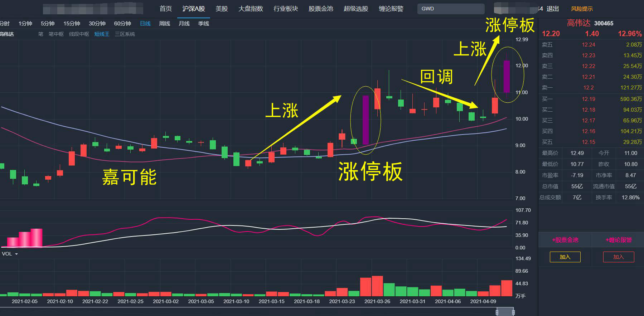Select the 日线 daily chart tab
The image size is (644, 316).
pyautogui.click(x=145, y=24)
